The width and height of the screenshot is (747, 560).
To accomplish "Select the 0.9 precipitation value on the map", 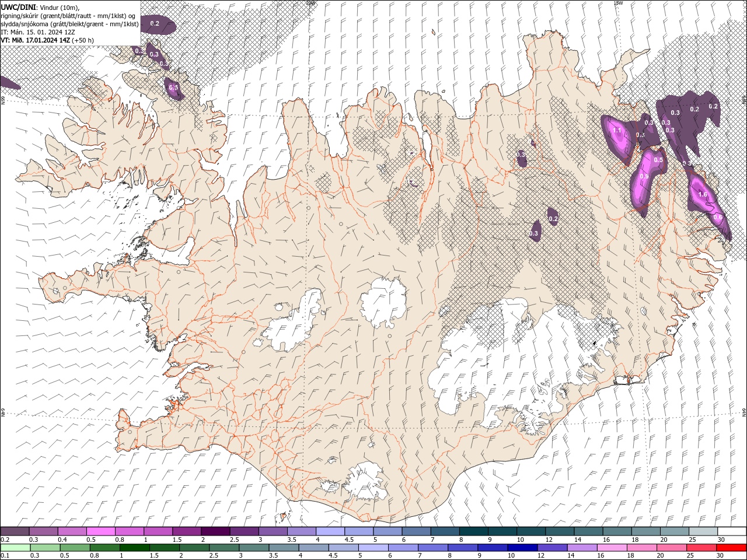I will [644, 176].
